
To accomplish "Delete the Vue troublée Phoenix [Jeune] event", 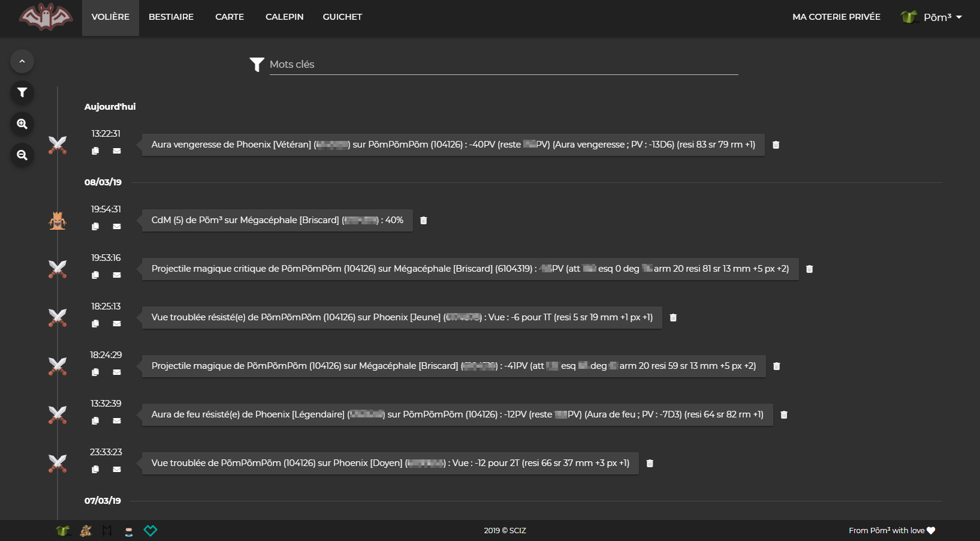I will [673, 318].
